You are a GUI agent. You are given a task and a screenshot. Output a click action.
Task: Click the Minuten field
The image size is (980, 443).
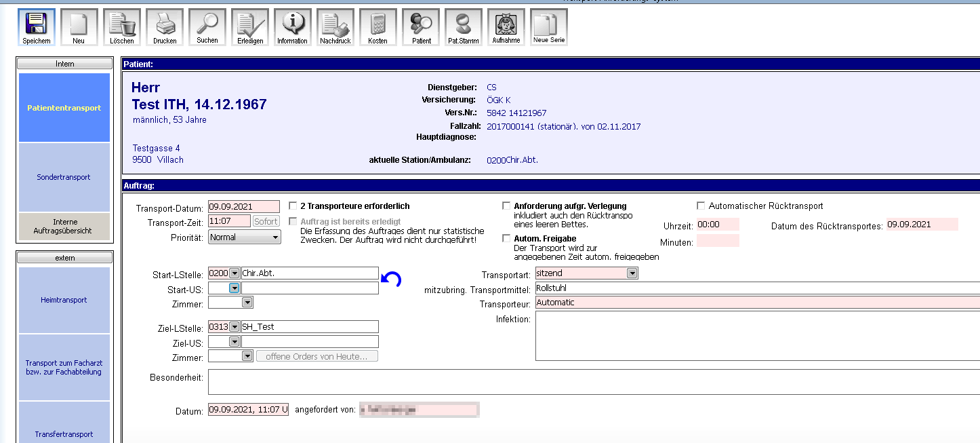718,241
